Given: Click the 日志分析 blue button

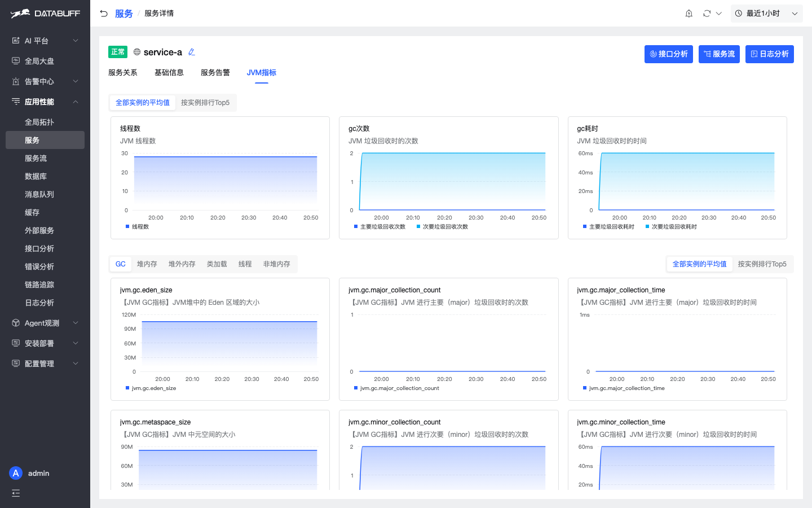Looking at the screenshot, I should [x=770, y=54].
